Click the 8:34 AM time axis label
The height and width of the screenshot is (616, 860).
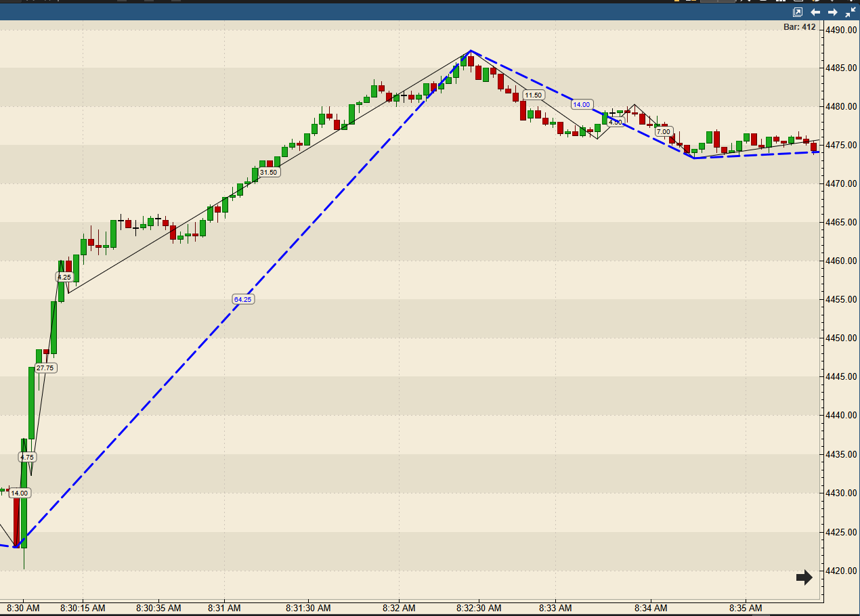(651, 608)
